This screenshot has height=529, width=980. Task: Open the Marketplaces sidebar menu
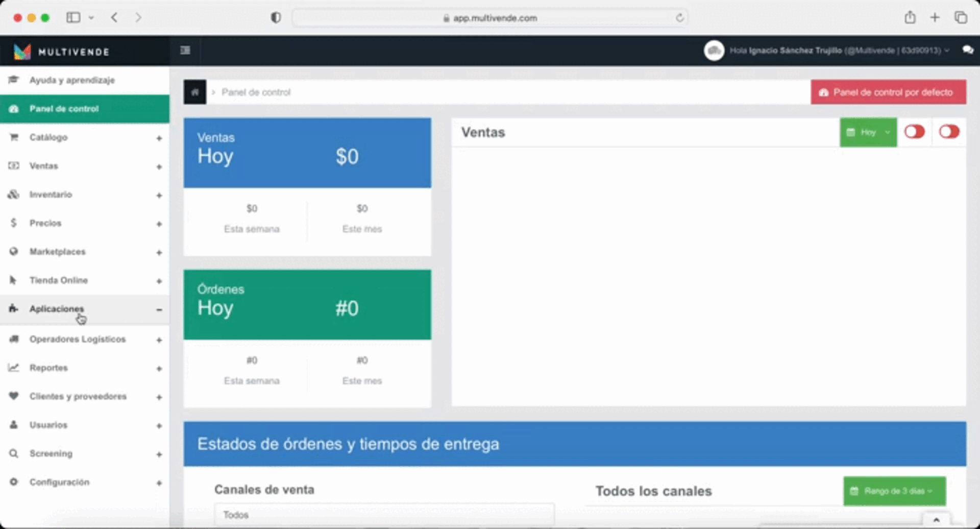coord(58,252)
